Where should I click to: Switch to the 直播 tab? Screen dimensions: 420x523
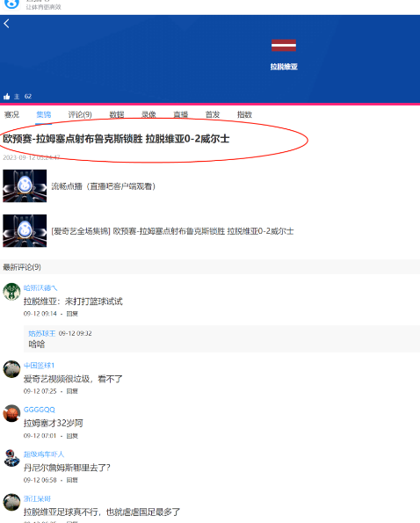coord(181,114)
